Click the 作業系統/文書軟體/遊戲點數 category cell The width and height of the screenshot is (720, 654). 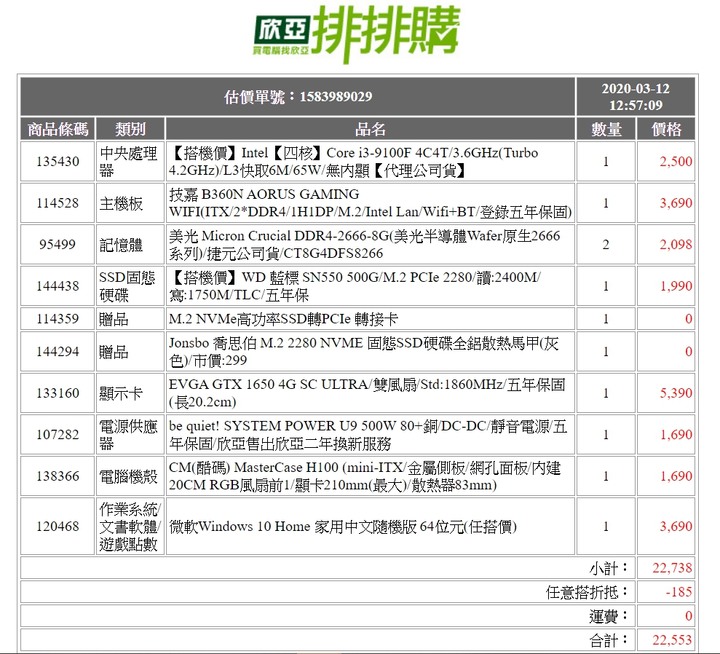coord(130,526)
